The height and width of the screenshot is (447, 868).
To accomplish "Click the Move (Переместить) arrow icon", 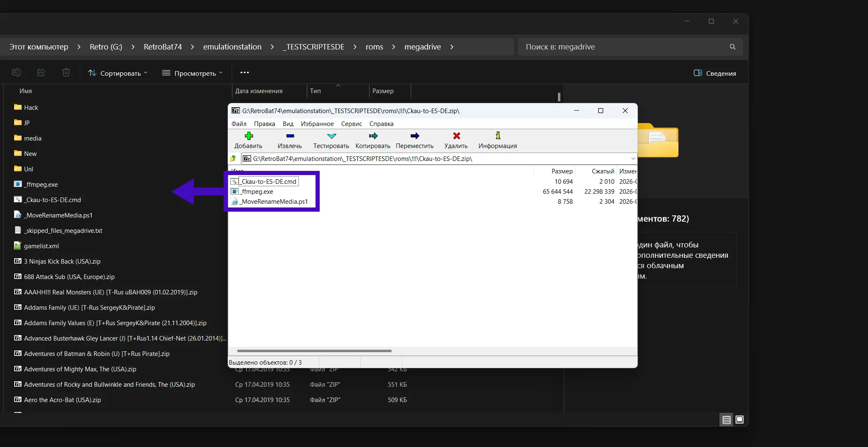I will [x=414, y=136].
